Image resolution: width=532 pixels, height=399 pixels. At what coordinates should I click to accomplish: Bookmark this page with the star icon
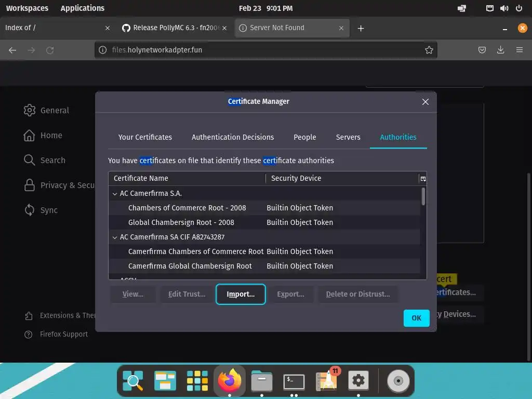(x=429, y=50)
